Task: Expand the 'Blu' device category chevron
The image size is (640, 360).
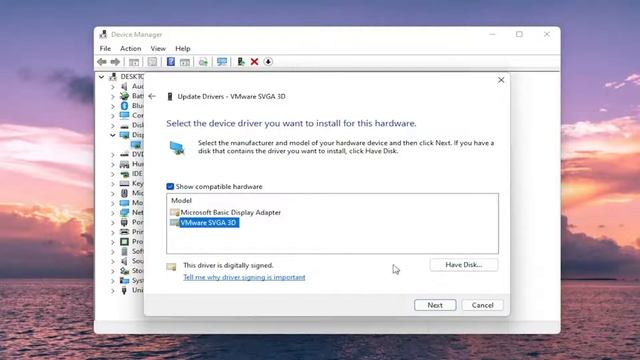Action: [113, 106]
